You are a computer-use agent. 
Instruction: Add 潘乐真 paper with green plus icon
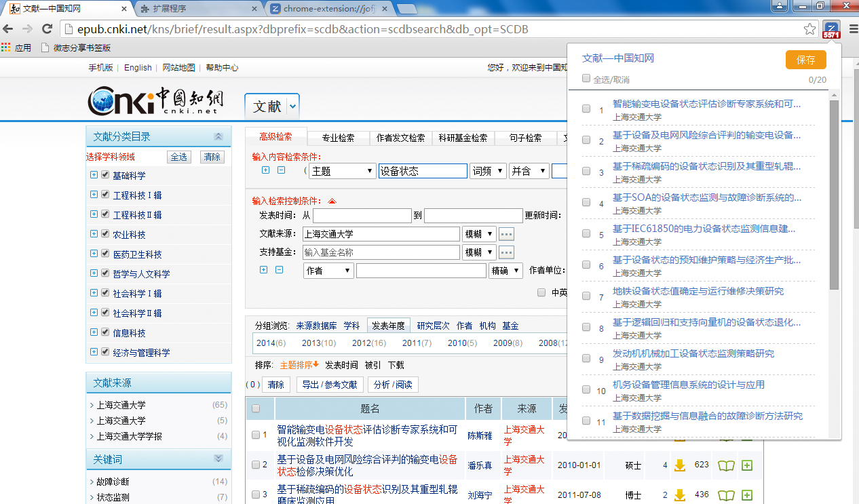coord(747,465)
